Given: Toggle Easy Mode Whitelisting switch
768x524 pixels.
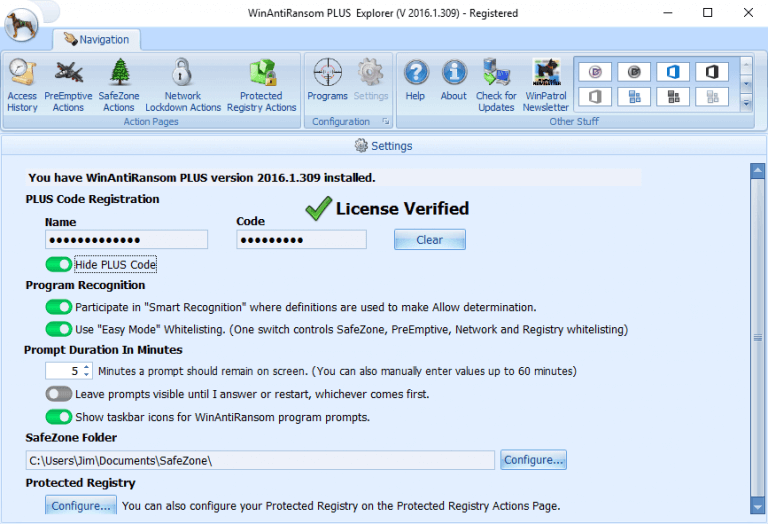Looking at the screenshot, I should 59,329.
